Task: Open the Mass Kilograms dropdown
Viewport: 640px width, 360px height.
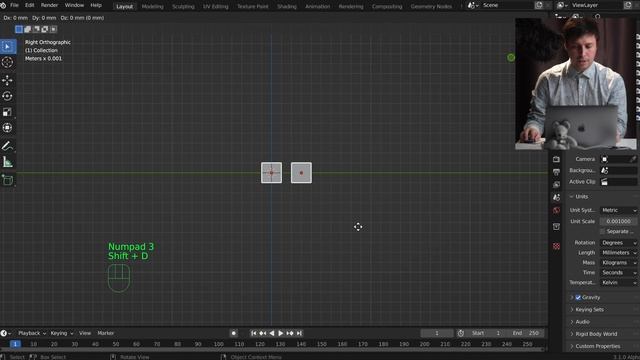Action: [618, 263]
